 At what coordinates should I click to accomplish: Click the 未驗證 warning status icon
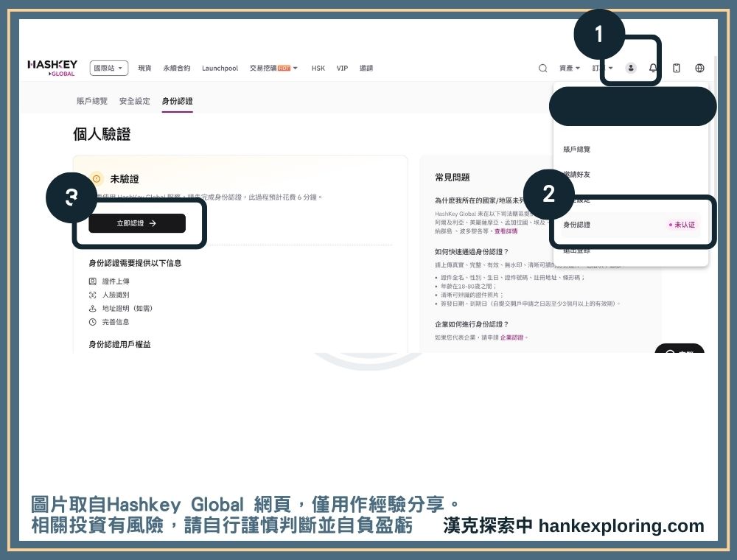97,179
